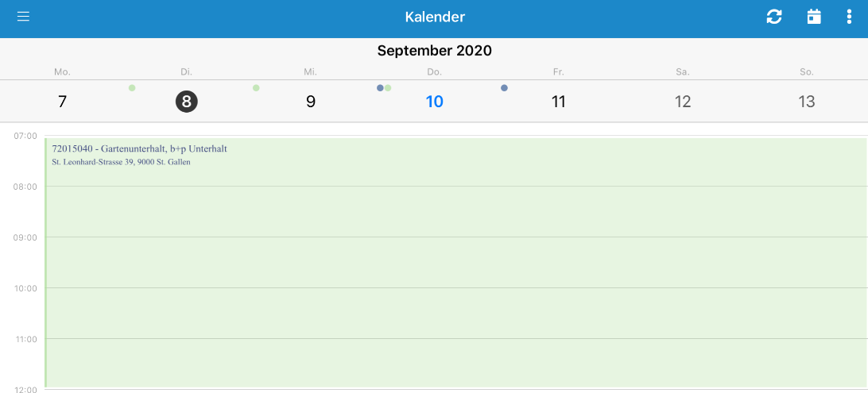
Task: Select Friday the 11th
Action: click(559, 102)
